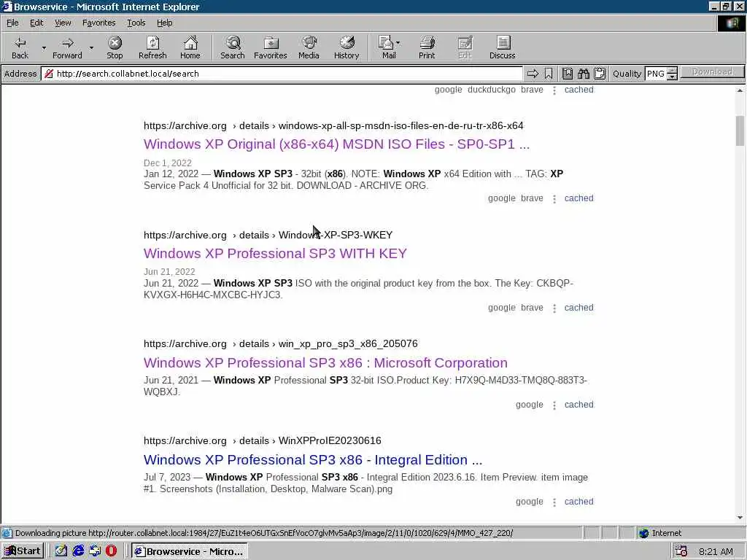Launch Internet Explorer from quick launch

(78, 551)
